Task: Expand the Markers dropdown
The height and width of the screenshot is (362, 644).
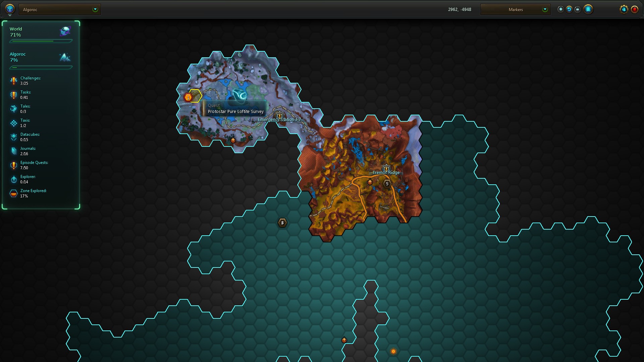Action: tap(516, 9)
